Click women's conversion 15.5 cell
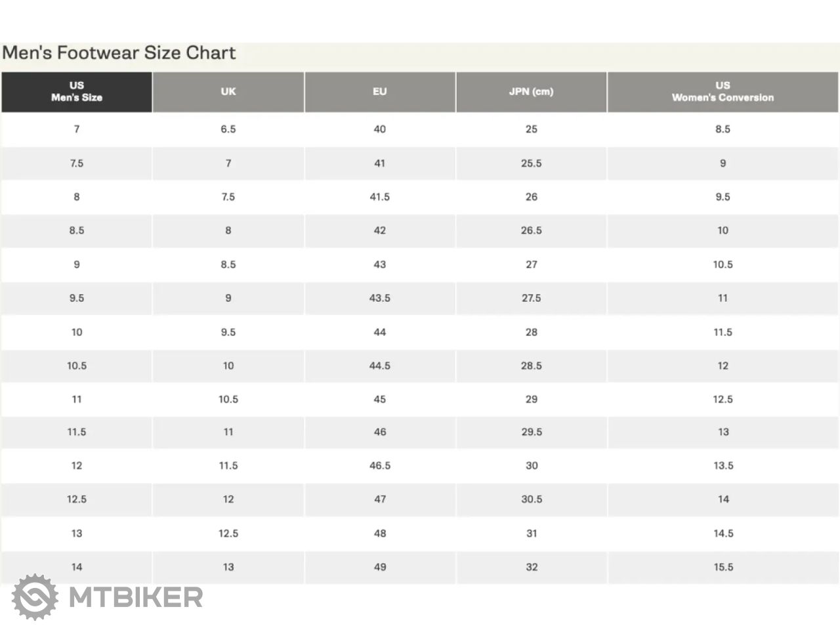Viewport: 840px width, 630px height. pyautogui.click(x=723, y=567)
